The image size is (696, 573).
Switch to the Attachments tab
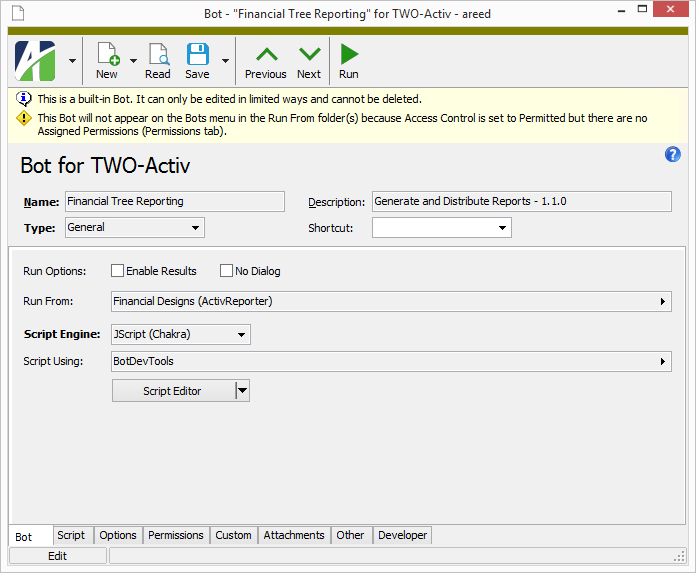tap(294, 535)
